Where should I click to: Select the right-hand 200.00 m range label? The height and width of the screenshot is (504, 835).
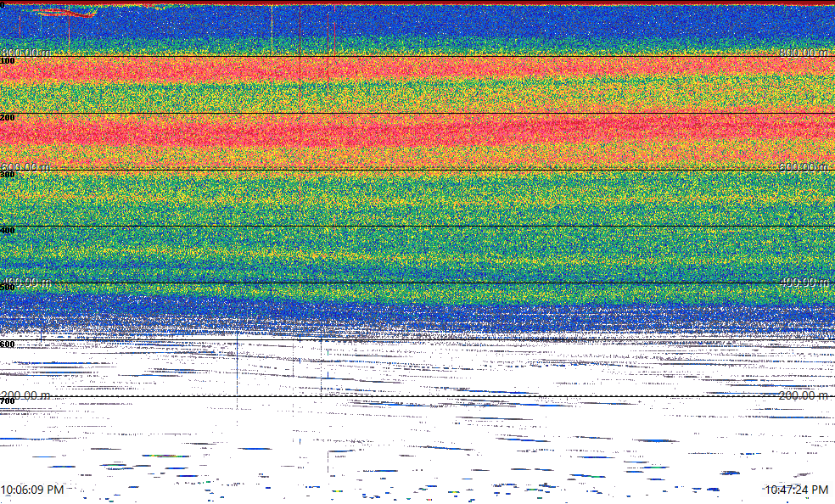pos(804,395)
